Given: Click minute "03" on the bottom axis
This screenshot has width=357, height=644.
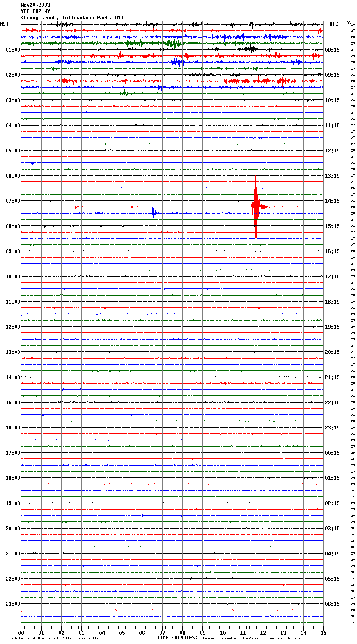Looking at the screenshot, I should [81, 633].
